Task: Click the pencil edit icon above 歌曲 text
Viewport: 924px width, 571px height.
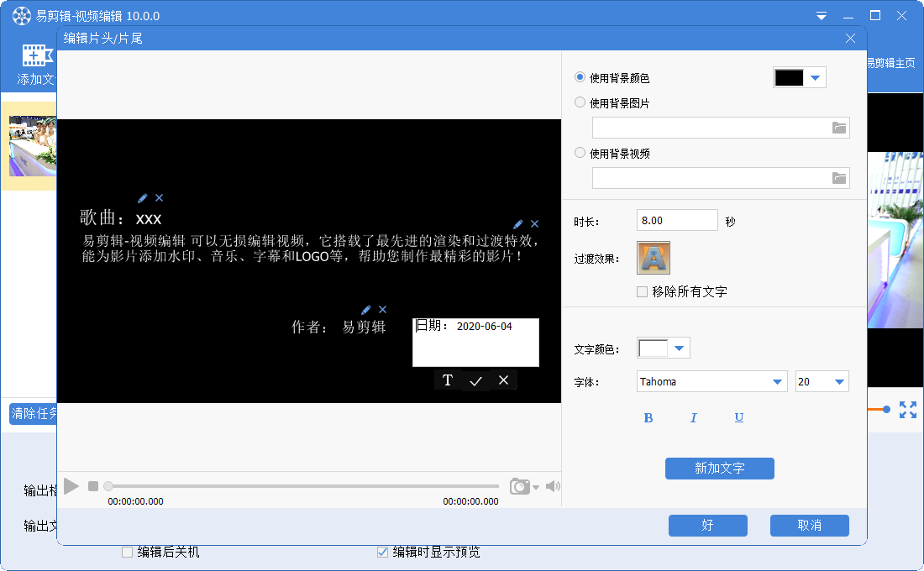Action: click(x=143, y=198)
